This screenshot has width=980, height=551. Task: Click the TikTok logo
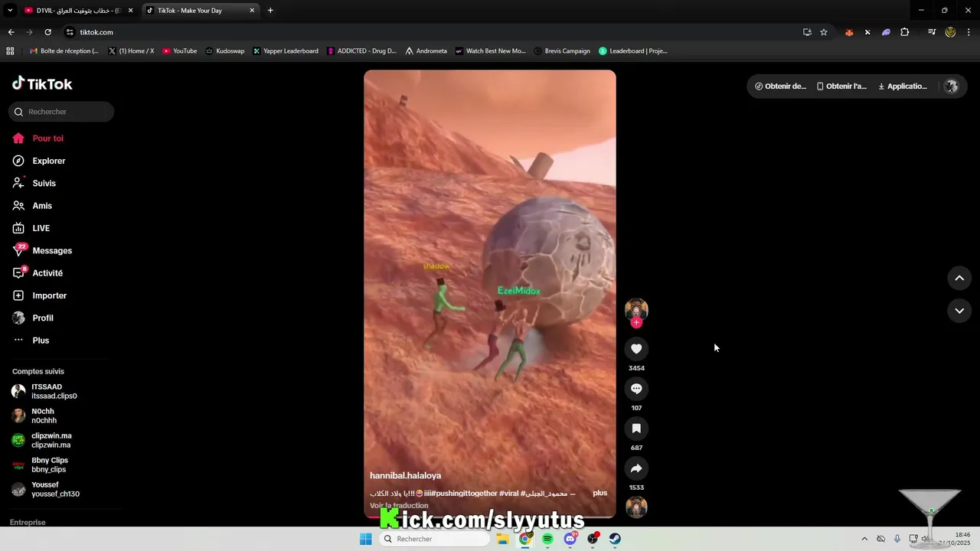pyautogui.click(x=43, y=83)
